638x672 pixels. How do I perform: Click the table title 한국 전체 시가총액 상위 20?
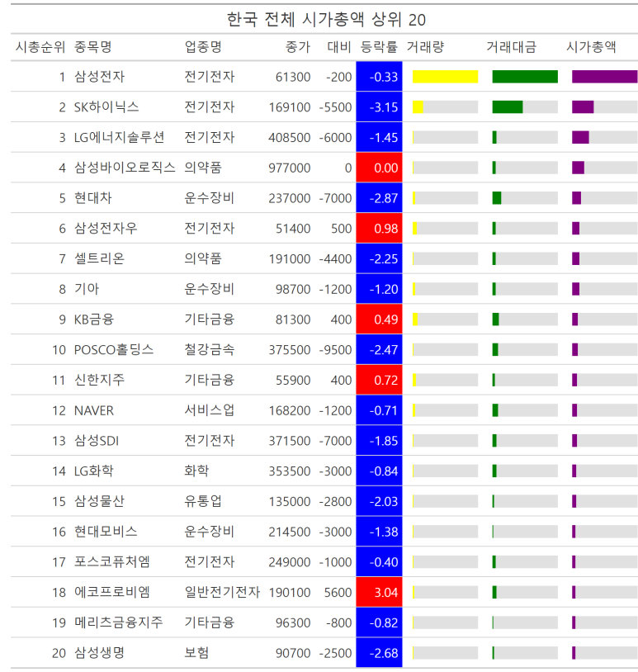(x=326, y=20)
